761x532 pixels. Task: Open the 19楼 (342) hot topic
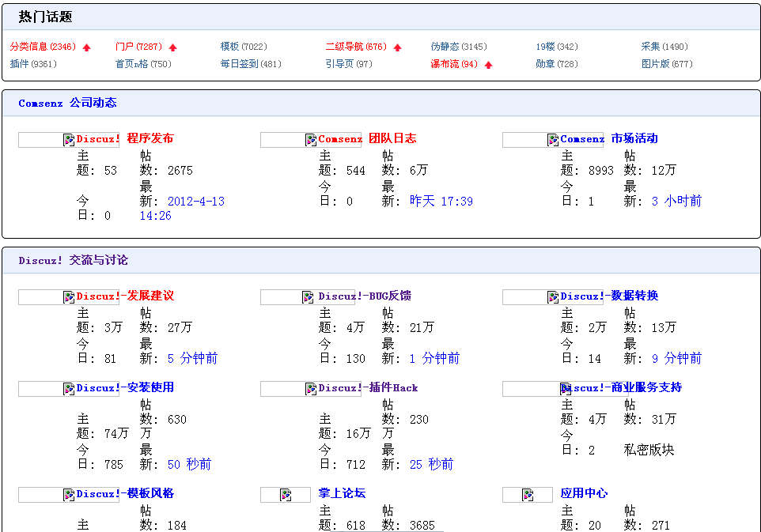pyautogui.click(x=557, y=47)
